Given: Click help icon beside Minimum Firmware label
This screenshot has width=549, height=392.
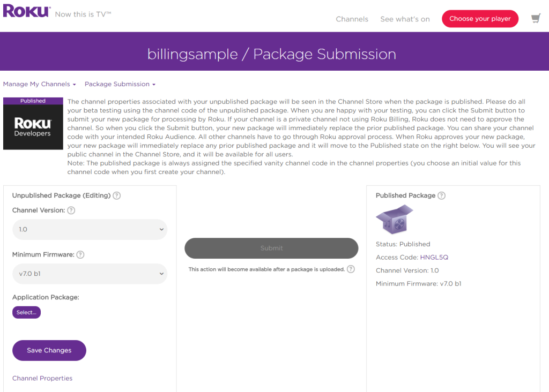Looking at the screenshot, I should pyautogui.click(x=80, y=255).
